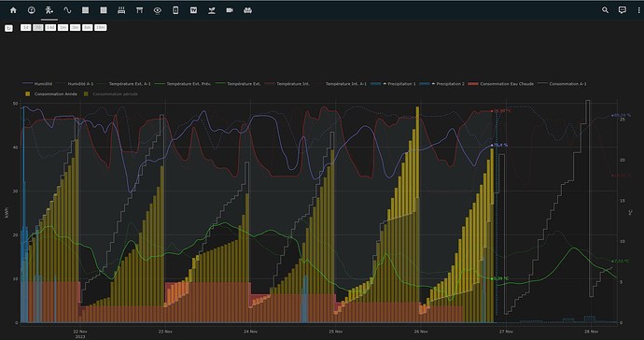Viewport: 644px width, 340px height.
Task: Open the first table grid view tab
Action: pyautogui.click(x=86, y=10)
